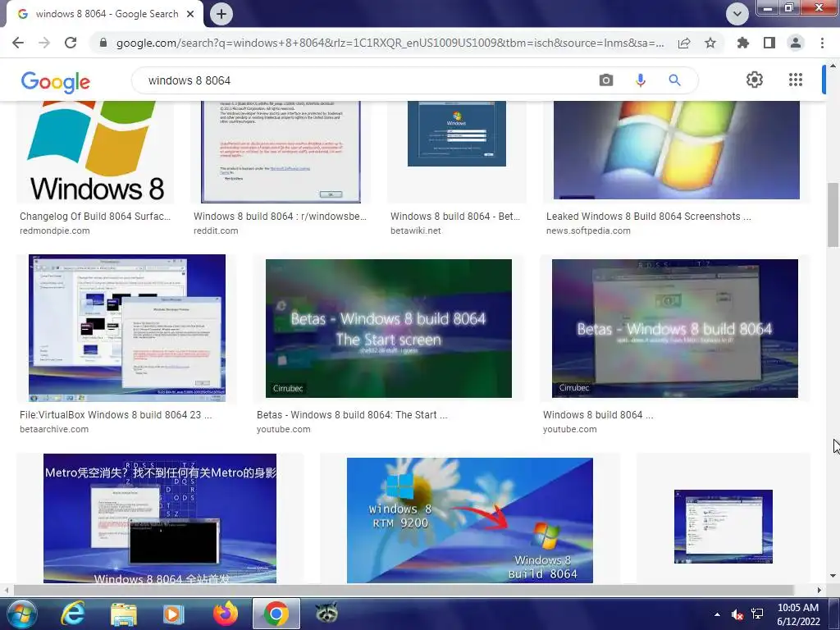Launch Internet Explorer from taskbar
The width and height of the screenshot is (840, 630).
[x=72, y=614]
